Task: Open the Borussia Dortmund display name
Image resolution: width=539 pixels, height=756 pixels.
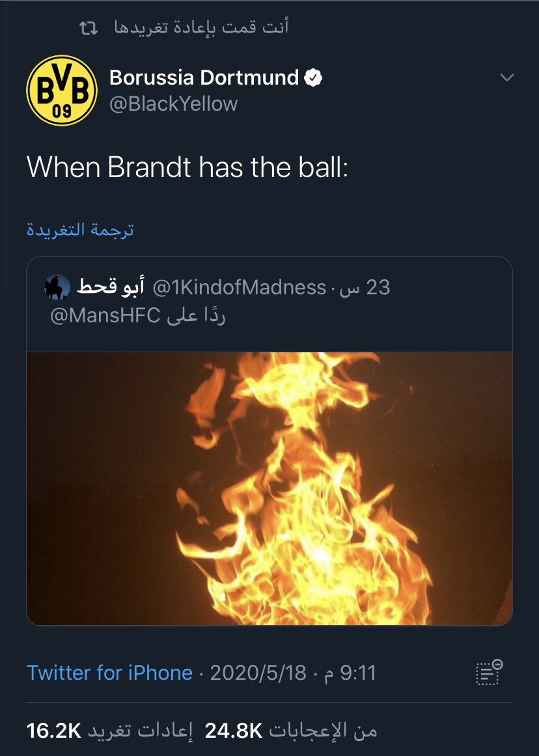Action: pos(204,77)
